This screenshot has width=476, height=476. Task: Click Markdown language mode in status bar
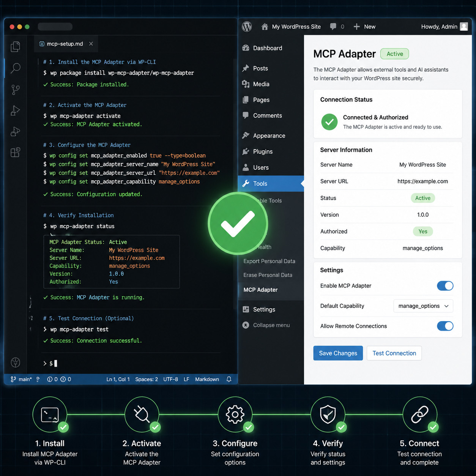(x=207, y=379)
